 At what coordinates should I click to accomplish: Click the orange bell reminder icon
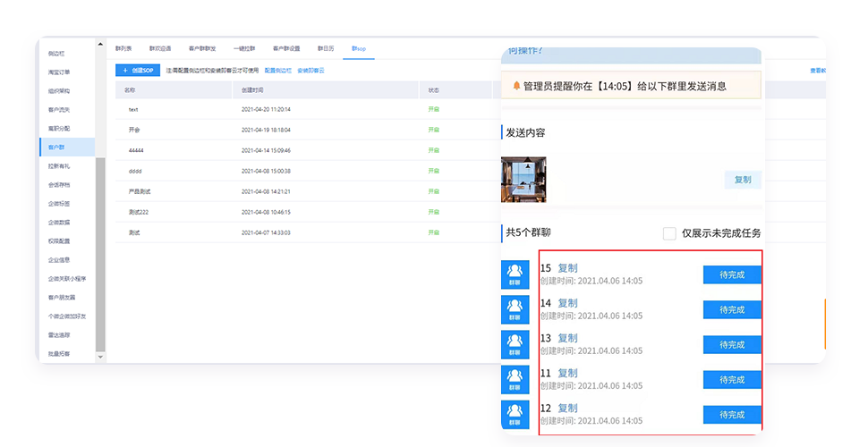point(516,86)
